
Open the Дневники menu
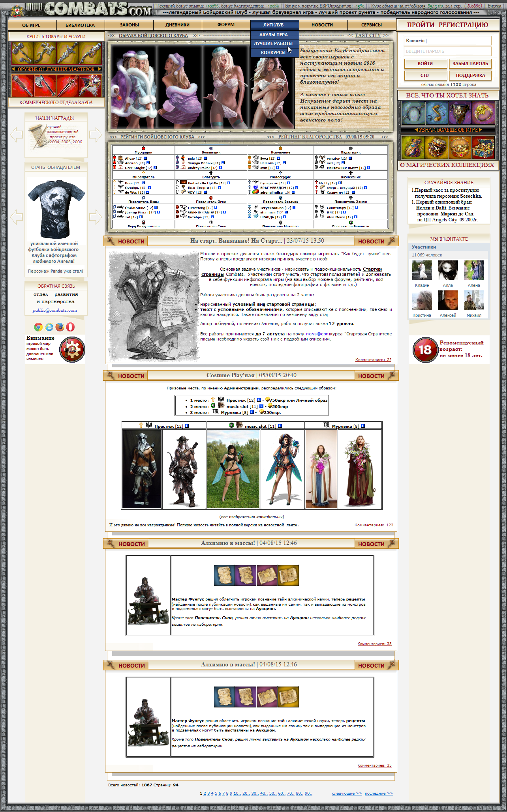(x=177, y=25)
